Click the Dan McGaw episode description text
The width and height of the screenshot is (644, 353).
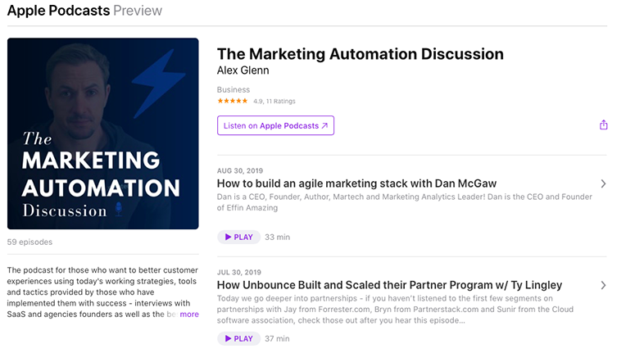(x=405, y=202)
